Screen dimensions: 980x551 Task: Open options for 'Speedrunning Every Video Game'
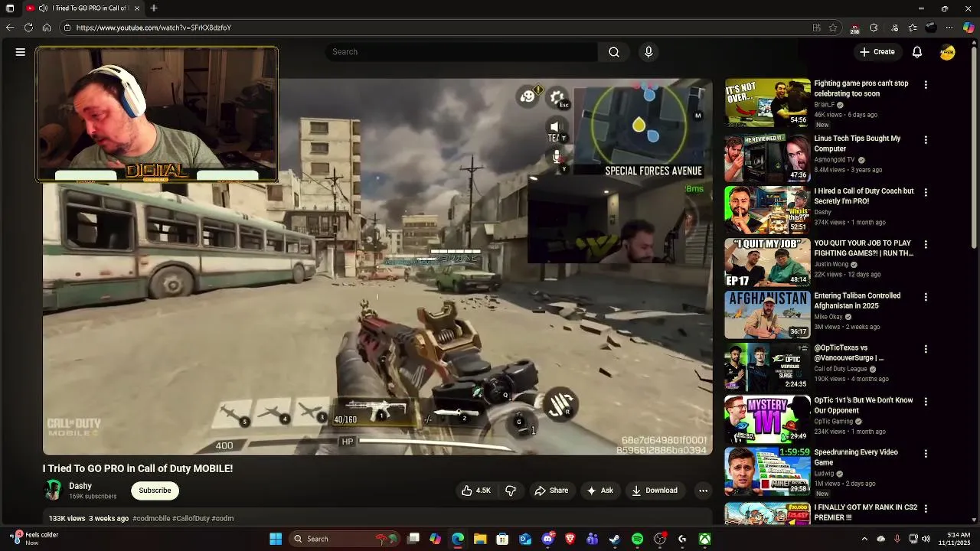coord(926,453)
